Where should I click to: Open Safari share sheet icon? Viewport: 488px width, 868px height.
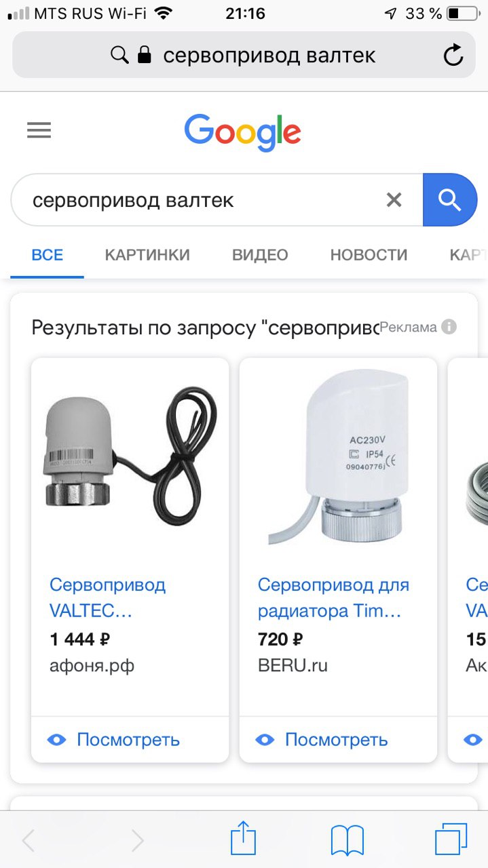pos(244,838)
